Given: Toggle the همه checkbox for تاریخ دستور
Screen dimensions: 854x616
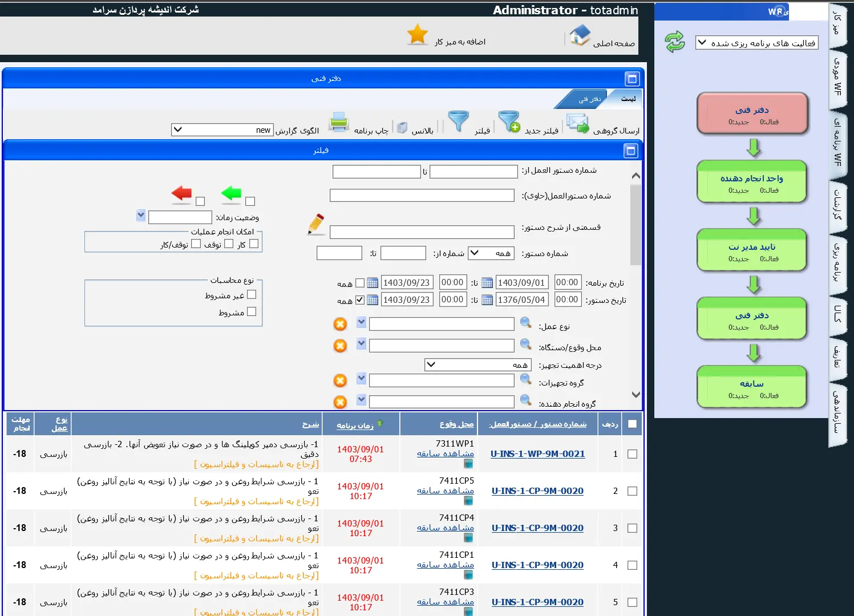Looking at the screenshot, I should (360, 299).
